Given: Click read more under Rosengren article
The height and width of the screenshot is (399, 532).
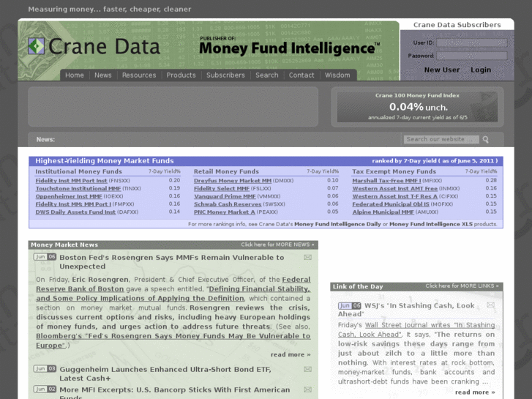Looking at the screenshot, I should [x=291, y=354].
